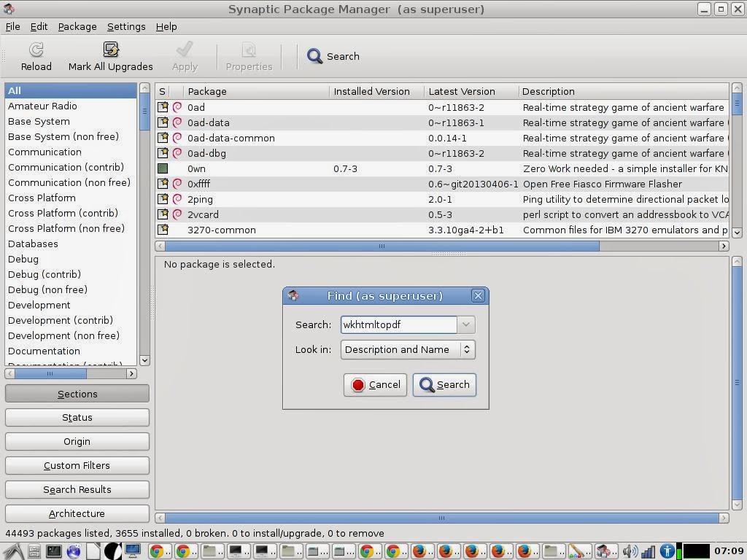Click the Architecture filter button
Viewport: 747px width, 560px height.
pyautogui.click(x=77, y=513)
